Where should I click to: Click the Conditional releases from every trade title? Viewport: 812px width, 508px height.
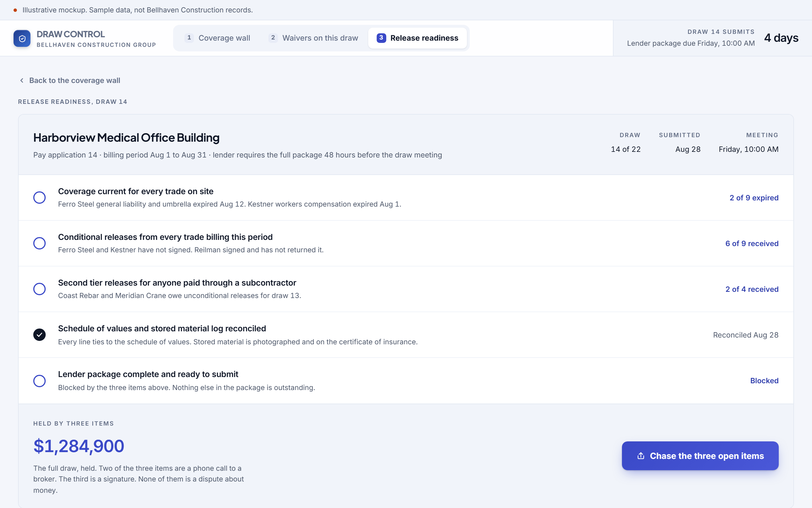point(166,237)
